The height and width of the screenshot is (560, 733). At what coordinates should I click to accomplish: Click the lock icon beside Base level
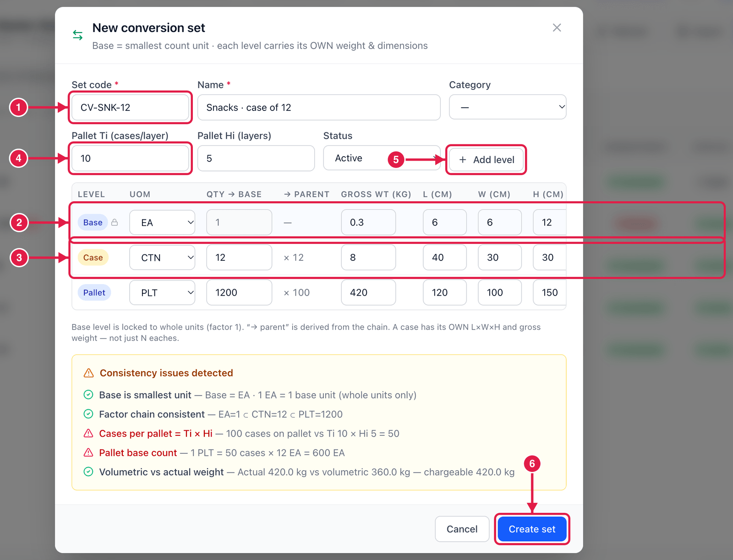click(x=115, y=222)
